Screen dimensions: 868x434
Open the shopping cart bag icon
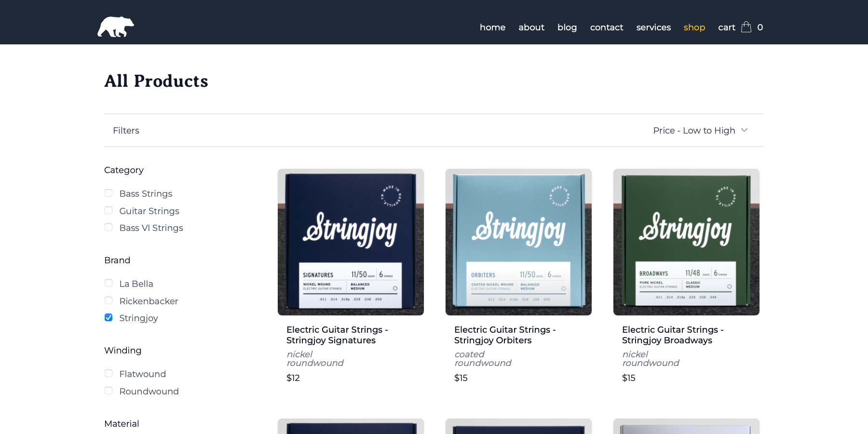(x=746, y=27)
